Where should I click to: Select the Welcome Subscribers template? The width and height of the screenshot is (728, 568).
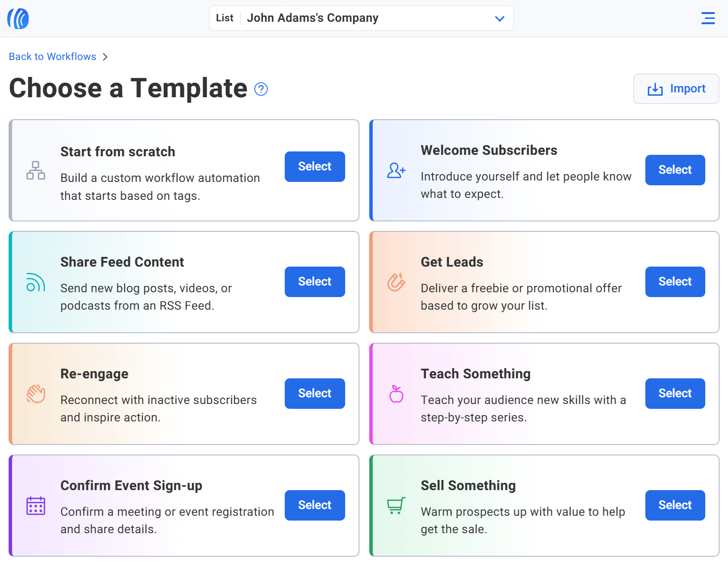pyautogui.click(x=675, y=170)
